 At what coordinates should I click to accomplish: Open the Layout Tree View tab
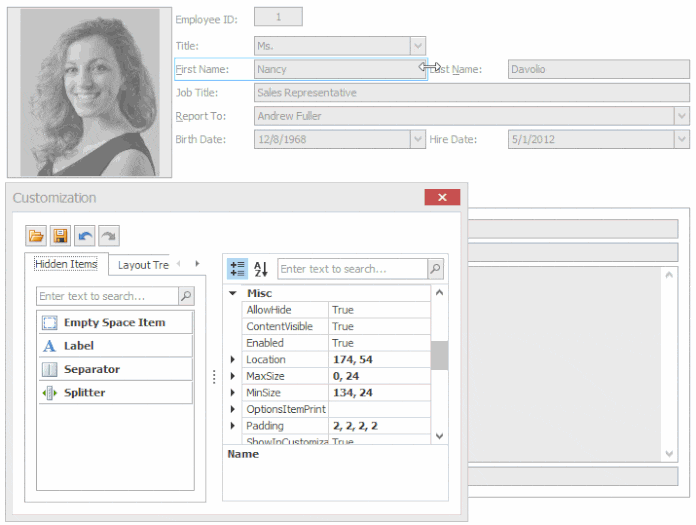[142, 265]
